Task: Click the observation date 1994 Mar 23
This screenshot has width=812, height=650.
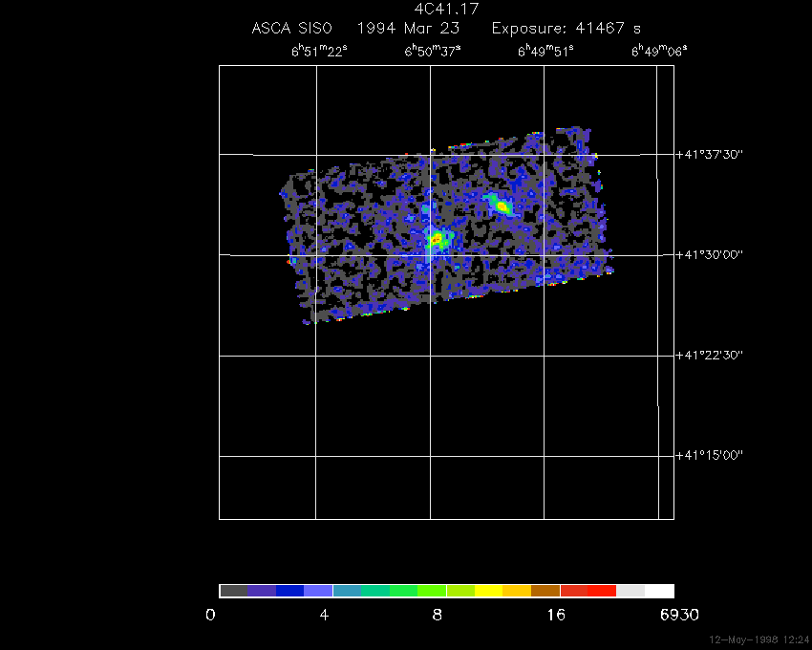Action: [x=408, y=28]
